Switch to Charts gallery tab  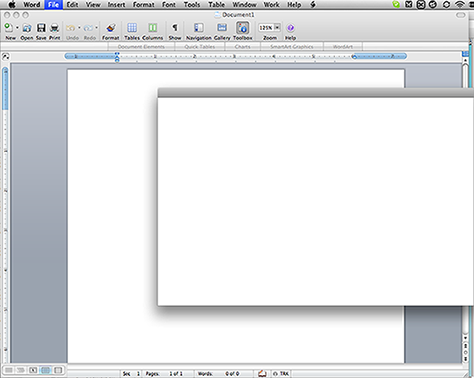(x=242, y=47)
